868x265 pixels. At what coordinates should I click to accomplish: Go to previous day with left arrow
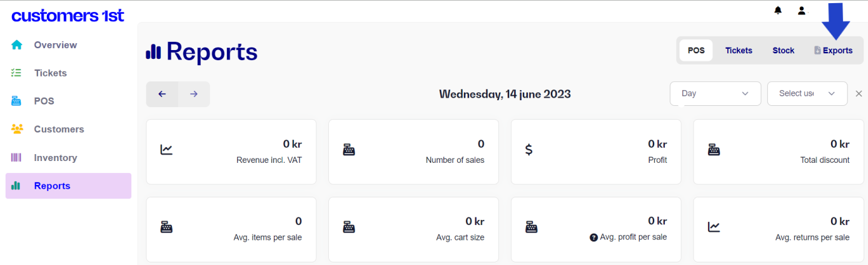click(x=162, y=94)
